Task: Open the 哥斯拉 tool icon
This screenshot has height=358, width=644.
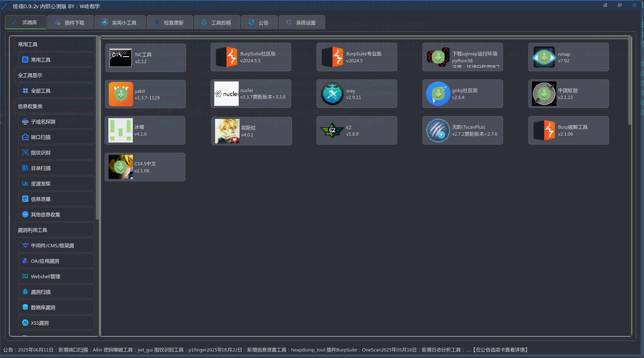Action: click(227, 131)
